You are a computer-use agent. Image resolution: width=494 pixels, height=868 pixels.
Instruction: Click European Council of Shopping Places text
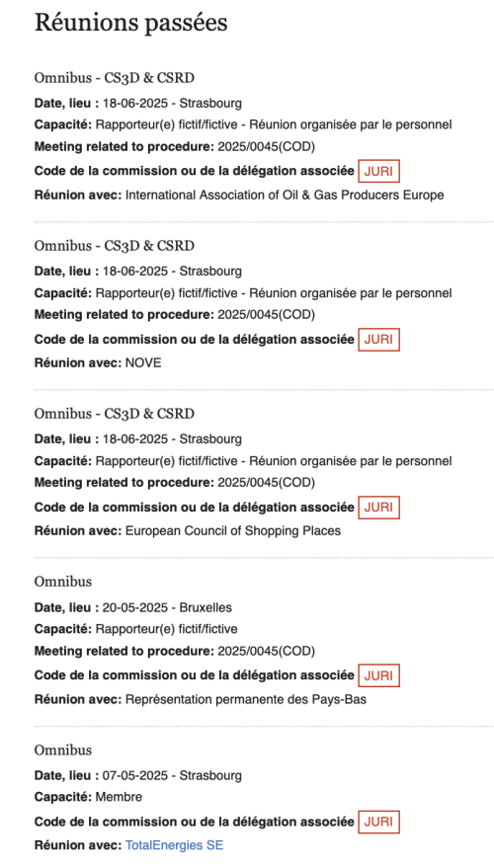click(x=233, y=531)
